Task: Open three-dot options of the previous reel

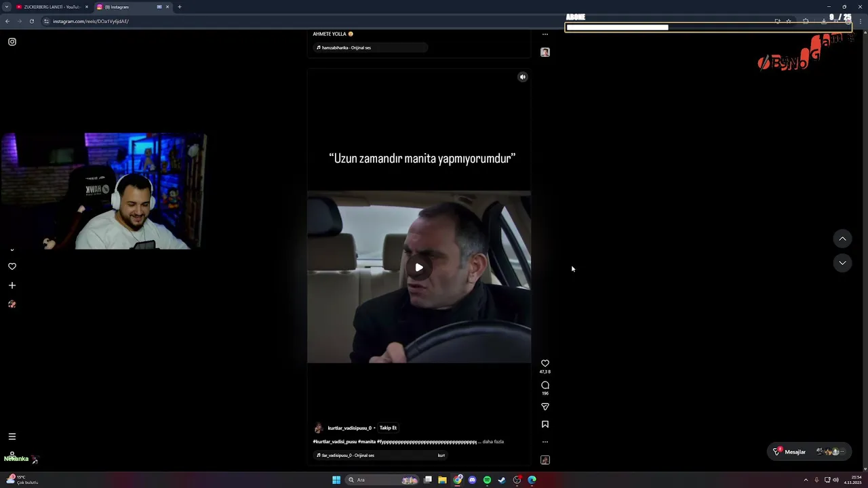Action: [x=545, y=35]
